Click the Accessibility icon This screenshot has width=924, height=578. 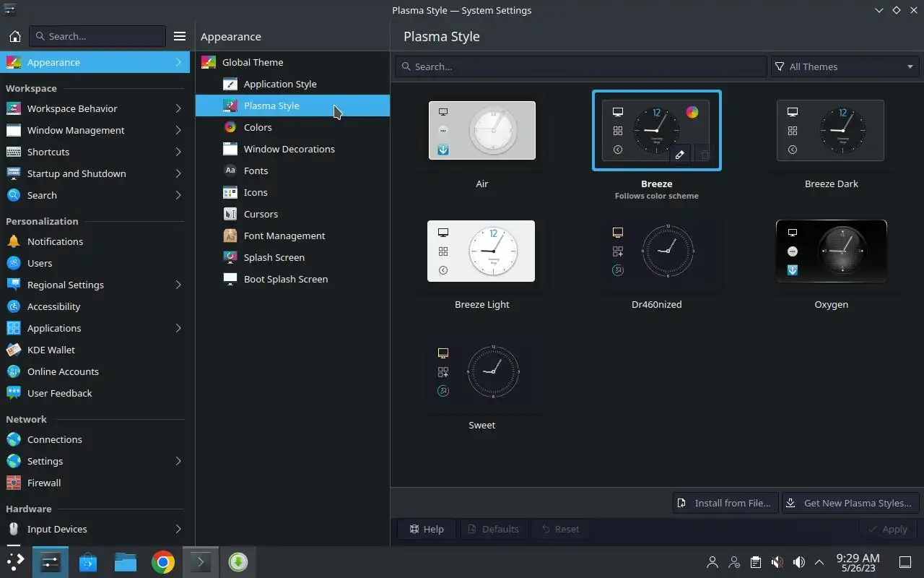[x=14, y=306]
